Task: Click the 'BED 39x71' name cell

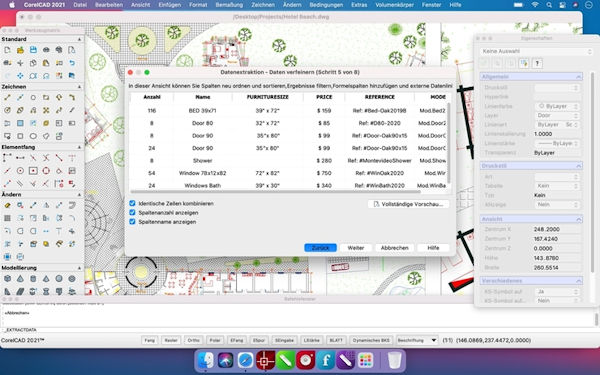Action: click(x=202, y=111)
